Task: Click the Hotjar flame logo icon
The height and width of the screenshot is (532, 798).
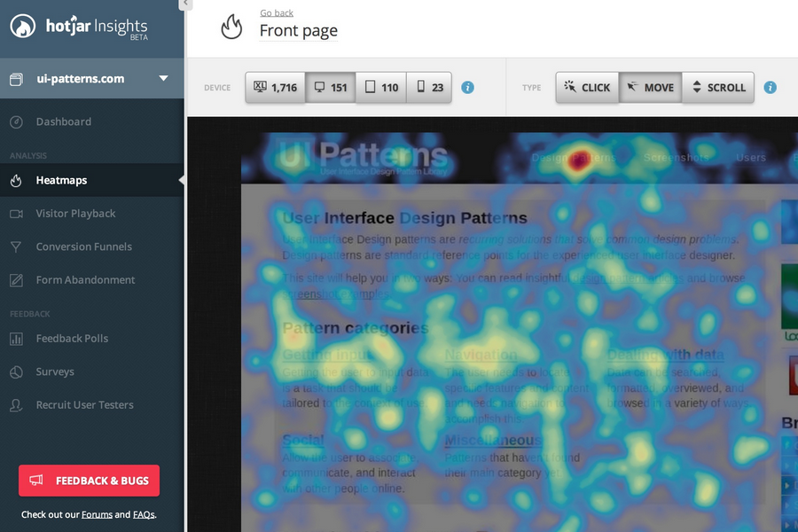Action: (23, 26)
